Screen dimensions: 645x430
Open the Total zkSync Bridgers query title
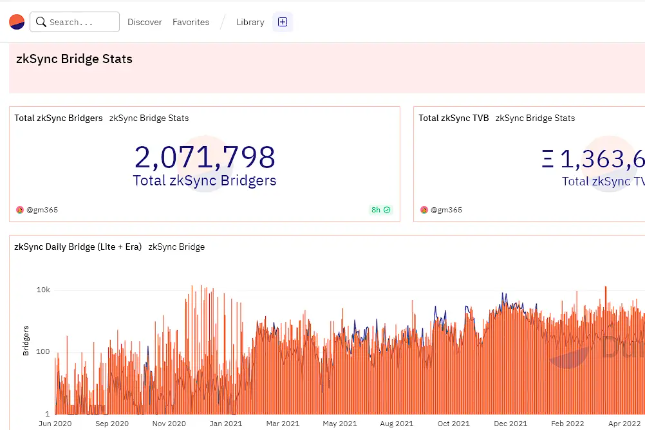[x=58, y=118]
